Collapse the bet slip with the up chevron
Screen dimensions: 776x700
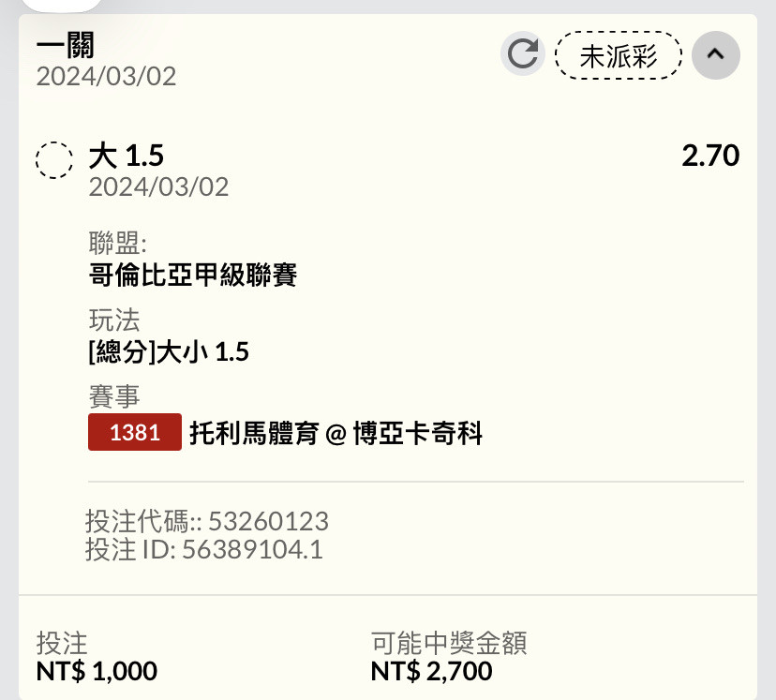click(716, 54)
